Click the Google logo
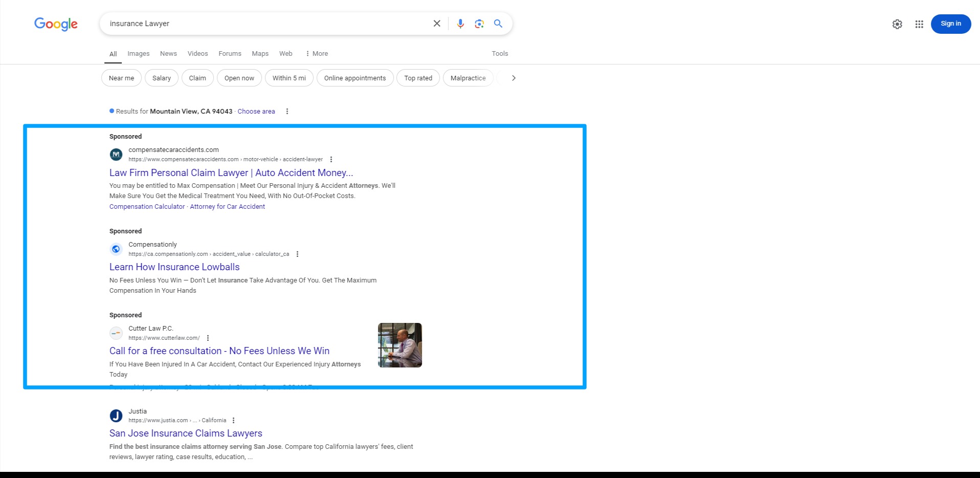The height and width of the screenshot is (478, 980). tap(56, 24)
